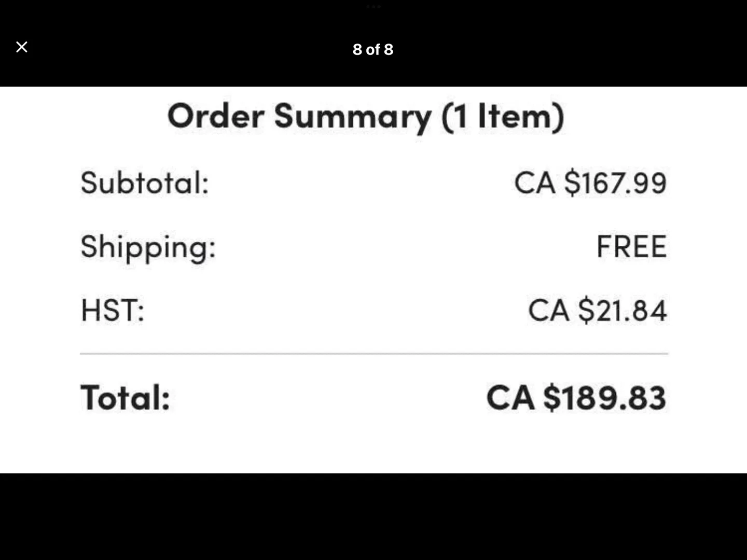This screenshot has width=747, height=560.
Task: Click the "FREE" shipping value
Action: (x=631, y=246)
